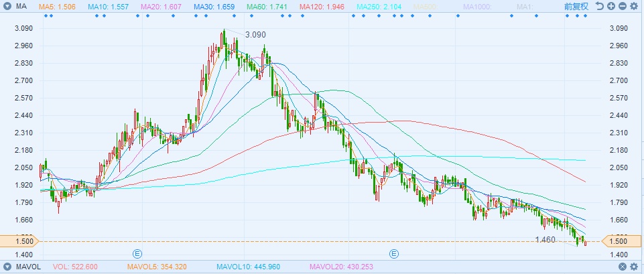
Task: Zoom out chart with minus icon
Action: [623, 6]
